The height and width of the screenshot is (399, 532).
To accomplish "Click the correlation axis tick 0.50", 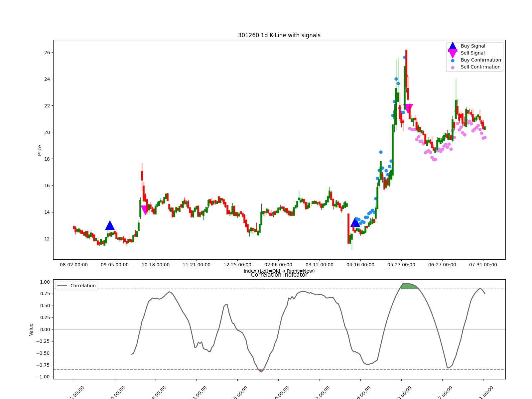I will point(45,306).
